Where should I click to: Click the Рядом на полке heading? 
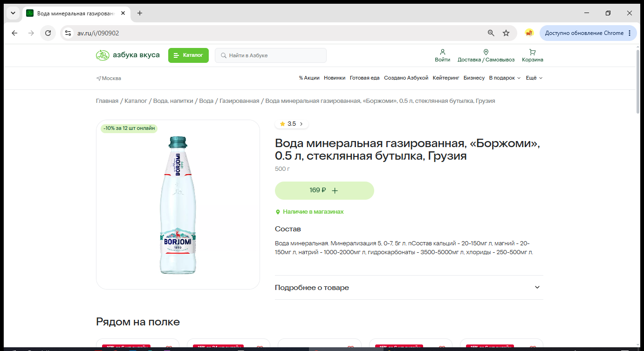pyautogui.click(x=138, y=322)
